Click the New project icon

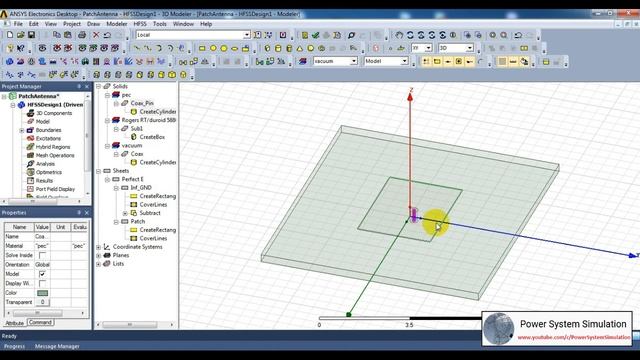(x=10, y=35)
